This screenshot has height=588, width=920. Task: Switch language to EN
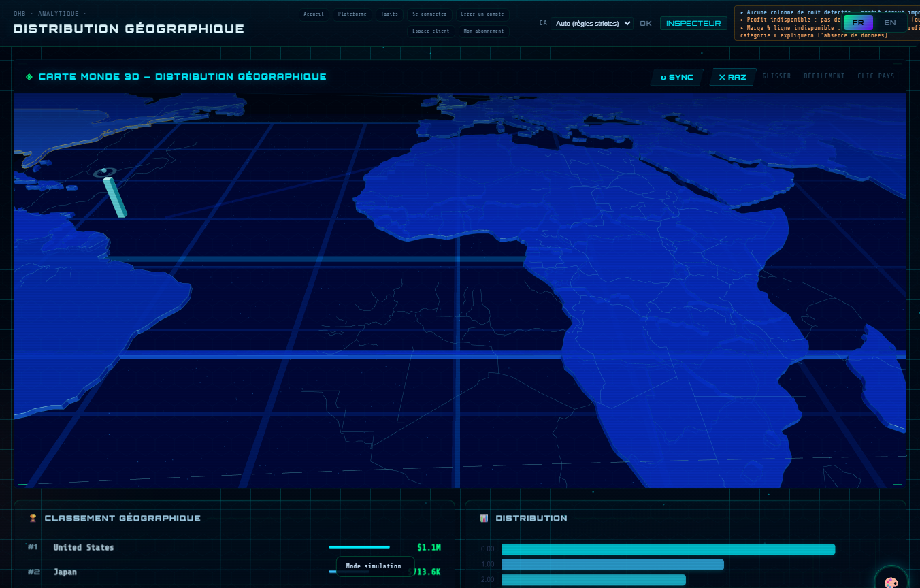coord(890,23)
